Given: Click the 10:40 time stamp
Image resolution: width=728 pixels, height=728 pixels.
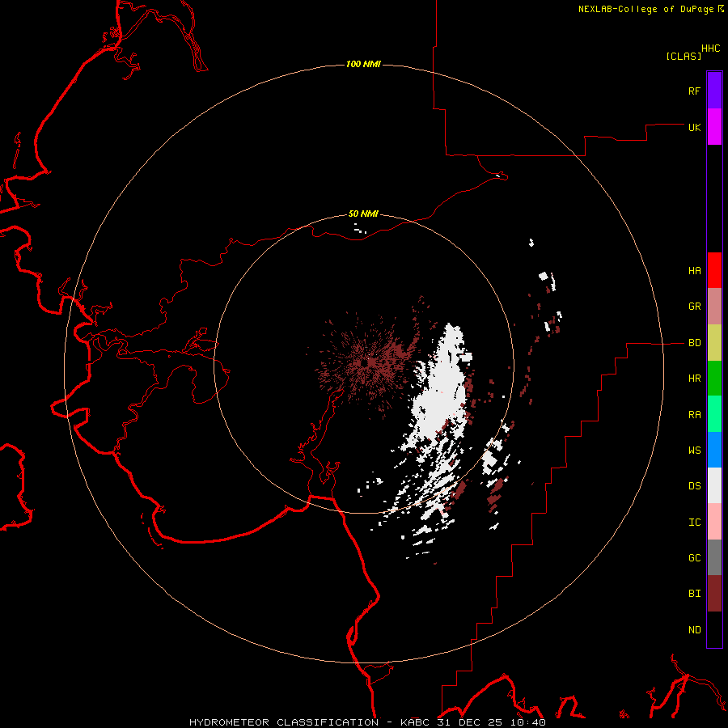Looking at the screenshot, I should 528,722.
